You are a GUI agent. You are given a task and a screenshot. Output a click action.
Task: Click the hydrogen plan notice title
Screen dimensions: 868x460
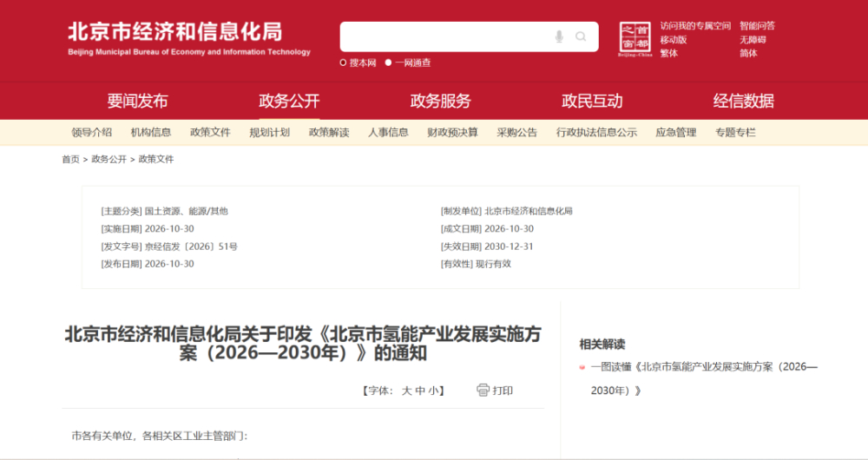(x=303, y=343)
